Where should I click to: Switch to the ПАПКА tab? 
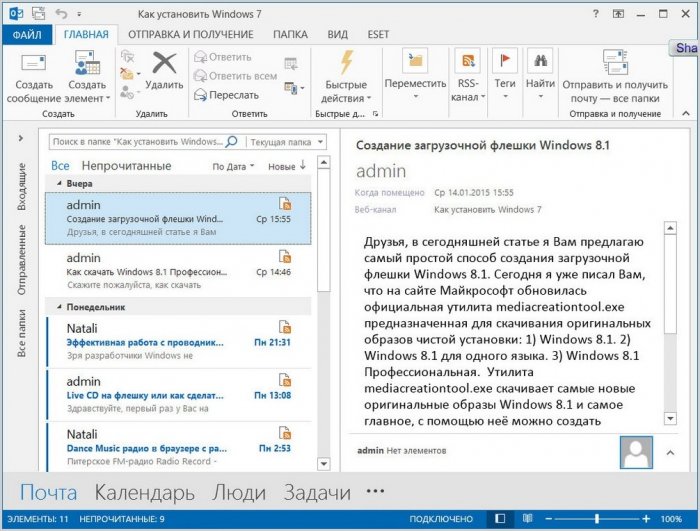(x=290, y=35)
